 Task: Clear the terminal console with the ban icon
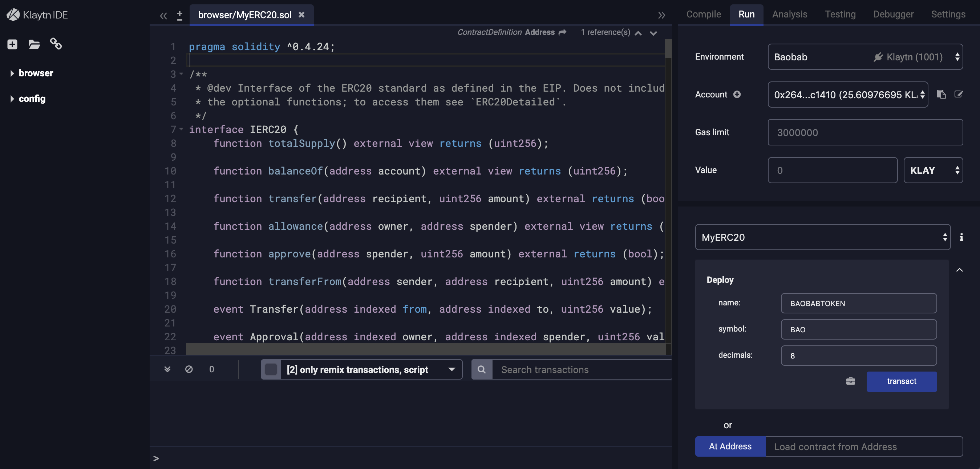click(x=189, y=369)
